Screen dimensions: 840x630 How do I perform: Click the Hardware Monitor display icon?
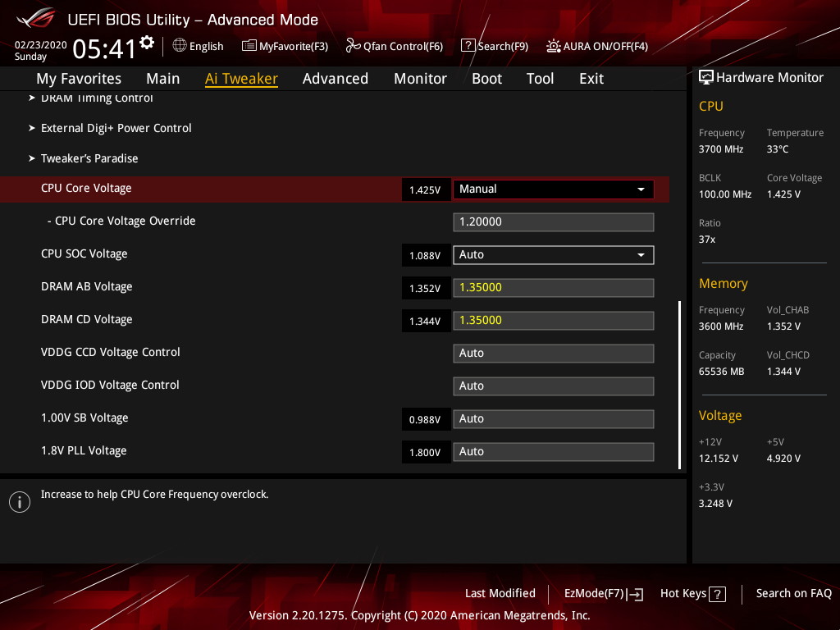[x=706, y=77]
